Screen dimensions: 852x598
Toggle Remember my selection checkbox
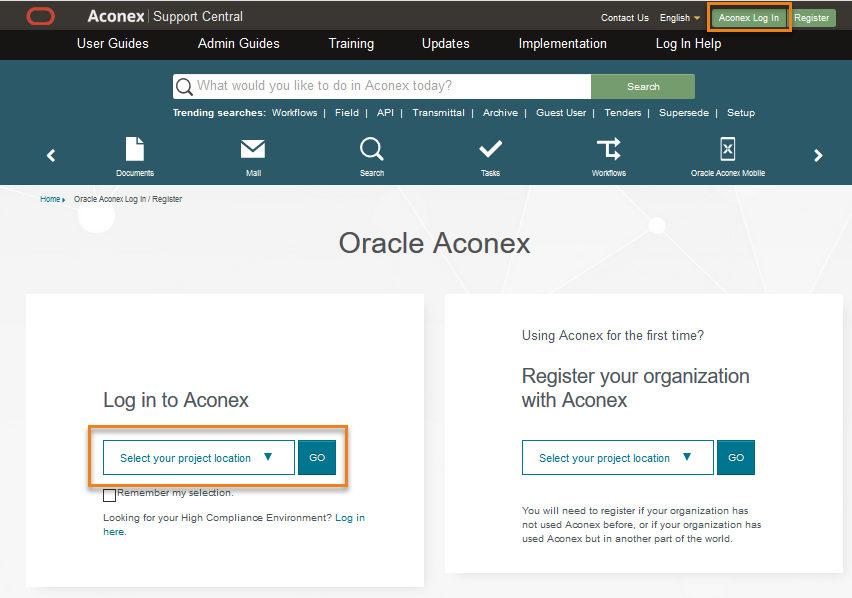click(x=109, y=495)
